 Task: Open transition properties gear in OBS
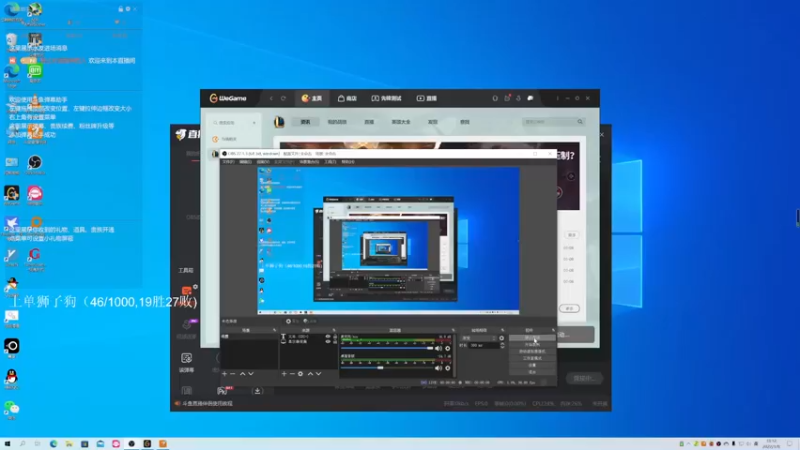coord(502,338)
